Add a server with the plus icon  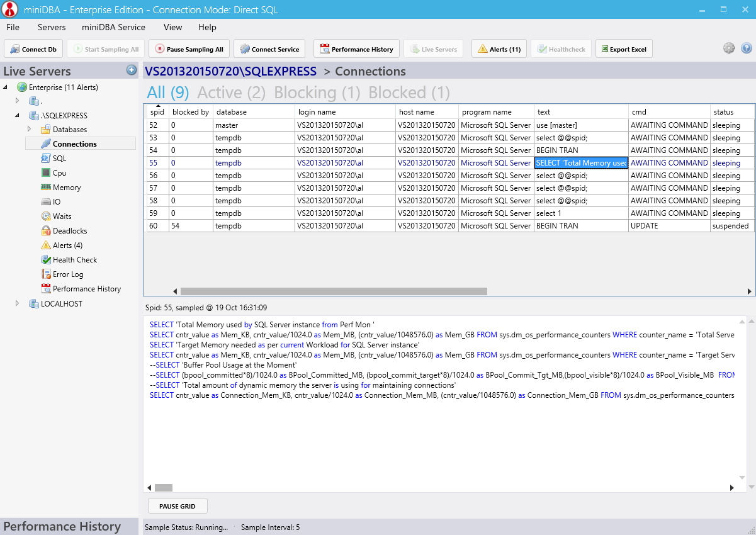click(132, 70)
